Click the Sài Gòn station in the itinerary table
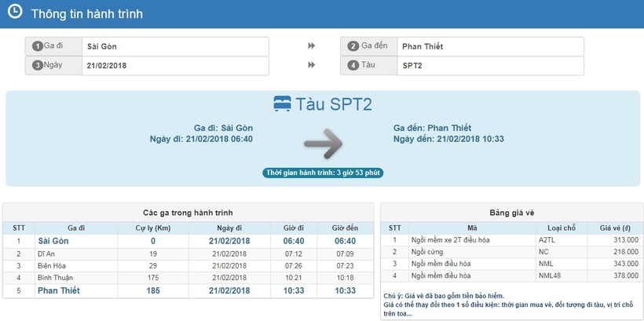The height and width of the screenshot is (321, 644). (54, 241)
